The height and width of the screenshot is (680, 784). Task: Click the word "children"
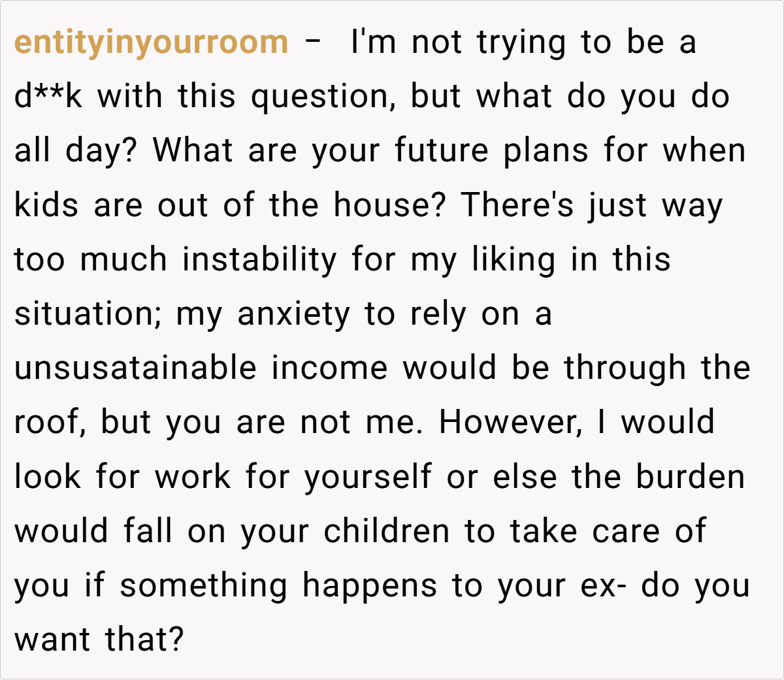coord(387,530)
